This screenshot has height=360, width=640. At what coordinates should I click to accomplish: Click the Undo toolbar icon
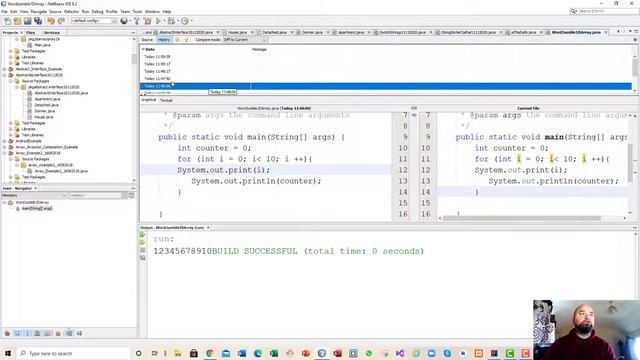(51, 21)
